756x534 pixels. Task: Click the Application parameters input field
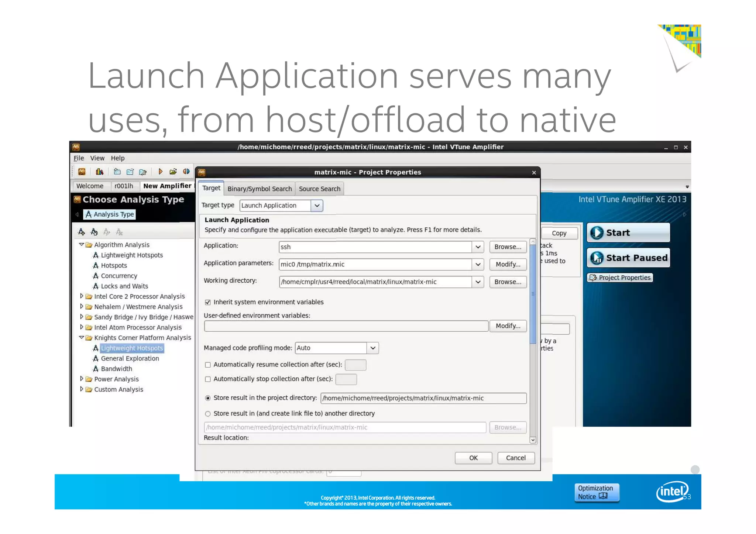(375, 264)
